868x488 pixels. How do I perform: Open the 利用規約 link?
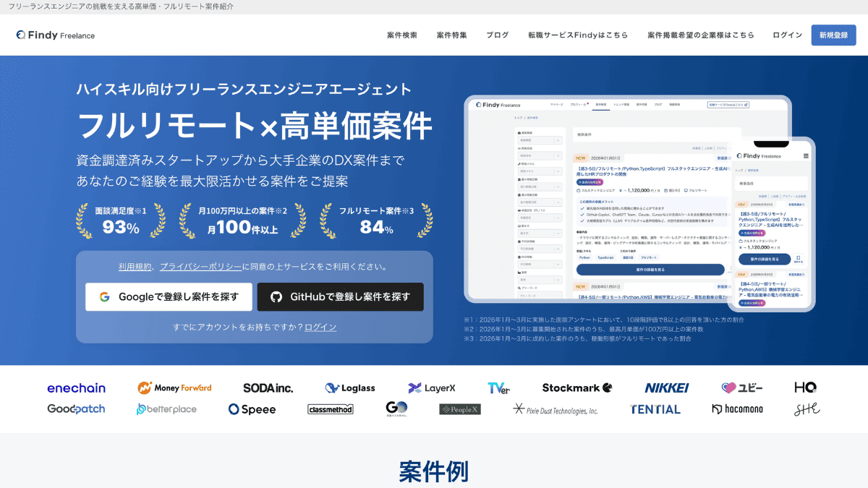[x=135, y=267]
